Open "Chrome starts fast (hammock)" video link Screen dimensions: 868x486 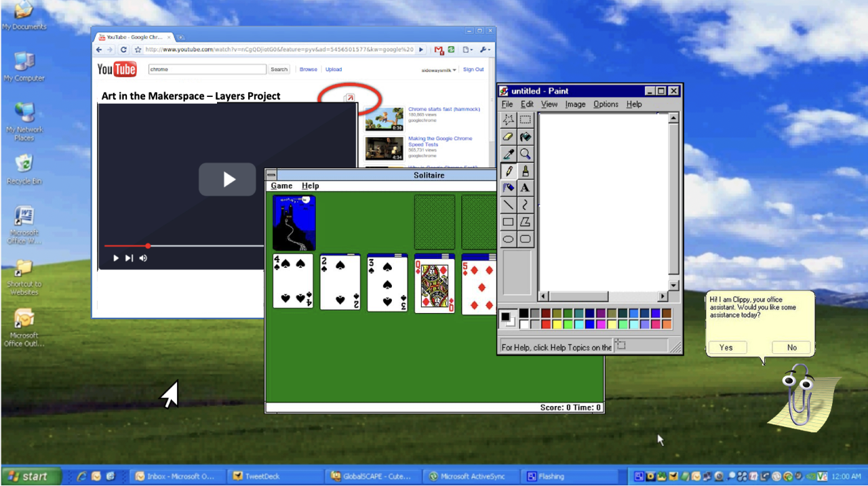point(443,109)
